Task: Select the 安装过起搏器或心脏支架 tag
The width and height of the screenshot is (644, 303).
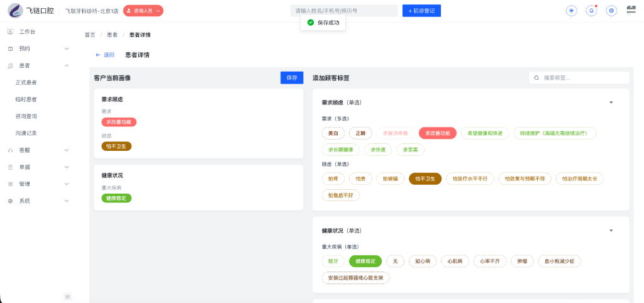Action: click(x=356, y=278)
